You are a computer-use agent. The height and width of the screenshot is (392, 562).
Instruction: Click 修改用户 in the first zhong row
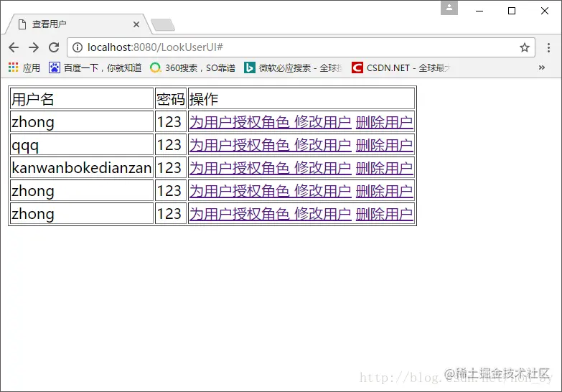point(323,122)
